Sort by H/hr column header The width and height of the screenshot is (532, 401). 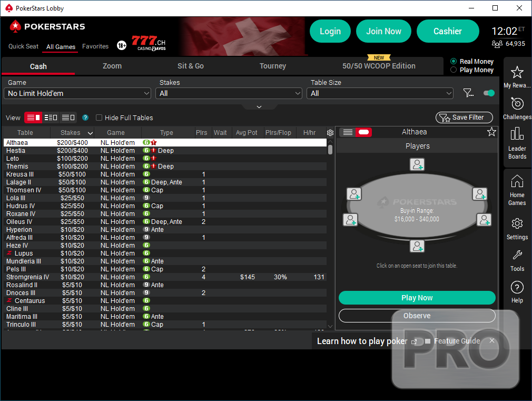pyautogui.click(x=309, y=133)
